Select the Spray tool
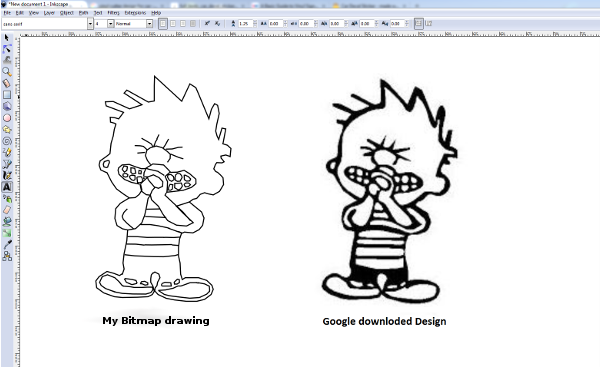Image resolution: width=600 pixels, height=367 pixels. click(x=7, y=199)
